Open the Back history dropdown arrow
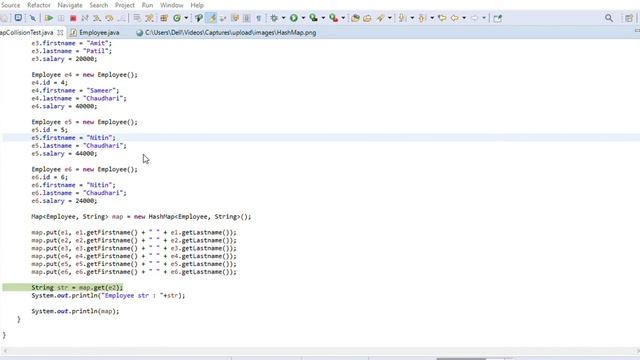This screenshot has height=360, width=640. [464, 18]
